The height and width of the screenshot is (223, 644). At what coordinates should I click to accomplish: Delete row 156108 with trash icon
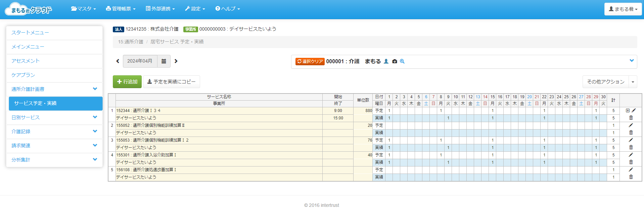coord(631,177)
